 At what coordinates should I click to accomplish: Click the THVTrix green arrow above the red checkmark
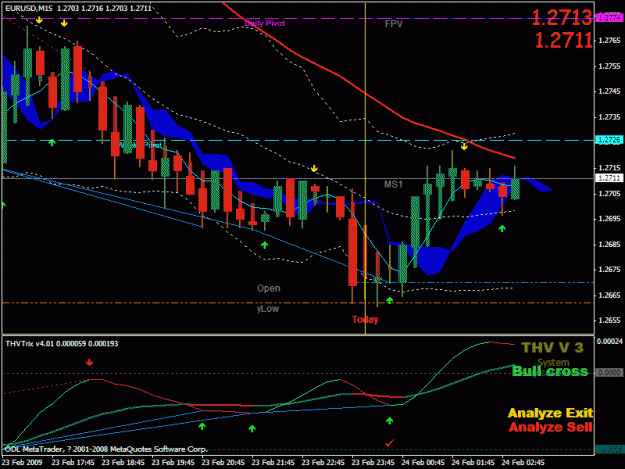pyautogui.click(x=389, y=420)
